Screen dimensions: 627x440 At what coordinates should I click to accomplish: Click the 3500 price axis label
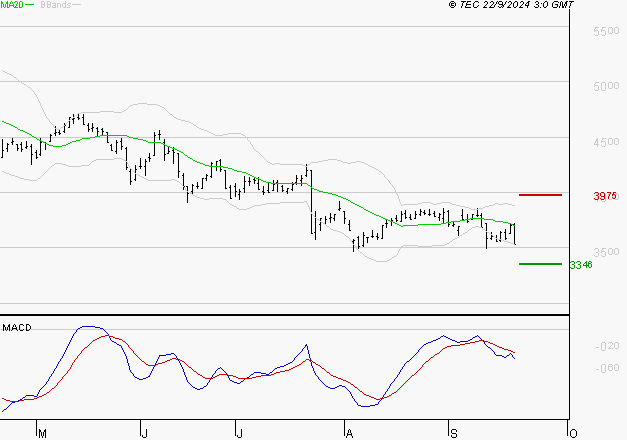[x=606, y=252]
